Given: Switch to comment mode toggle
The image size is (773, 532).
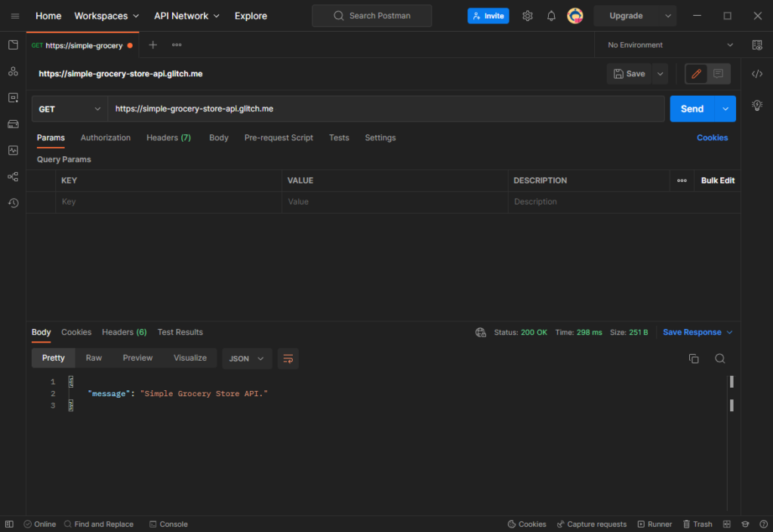Looking at the screenshot, I should click(x=718, y=74).
